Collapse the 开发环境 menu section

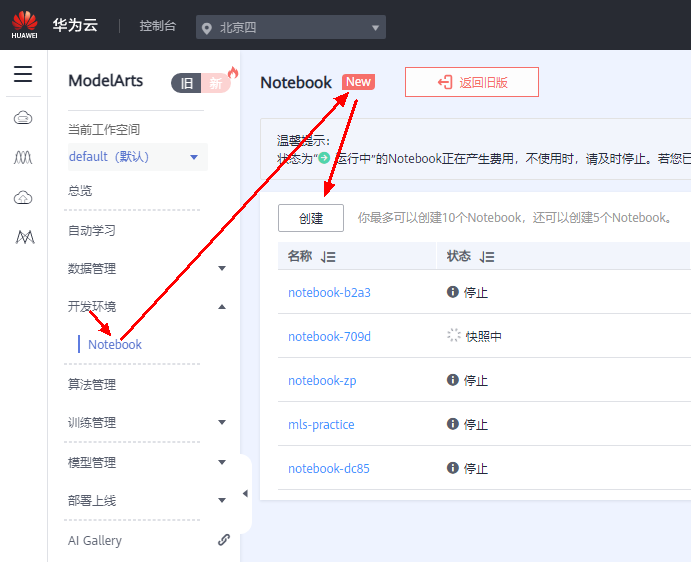tap(222, 307)
